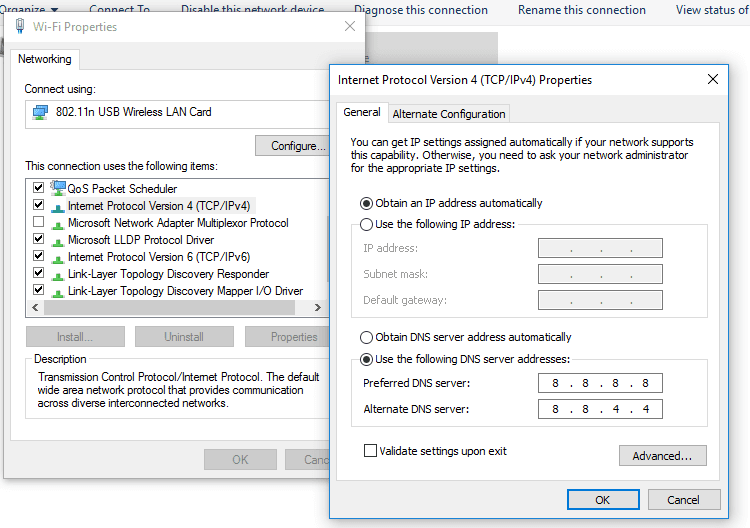Click the Properties button in Wi-Fi Properties
Screen dimensions: 750x528
(287, 337)
